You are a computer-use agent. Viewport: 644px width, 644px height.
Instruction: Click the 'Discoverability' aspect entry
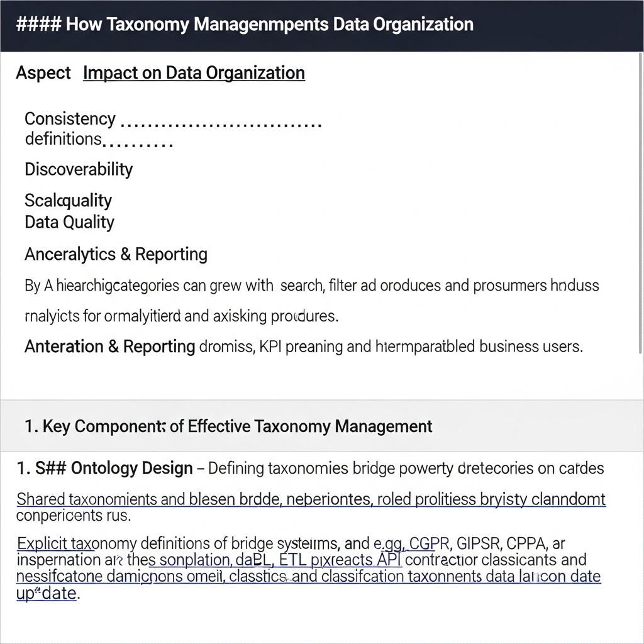[79, 169]
